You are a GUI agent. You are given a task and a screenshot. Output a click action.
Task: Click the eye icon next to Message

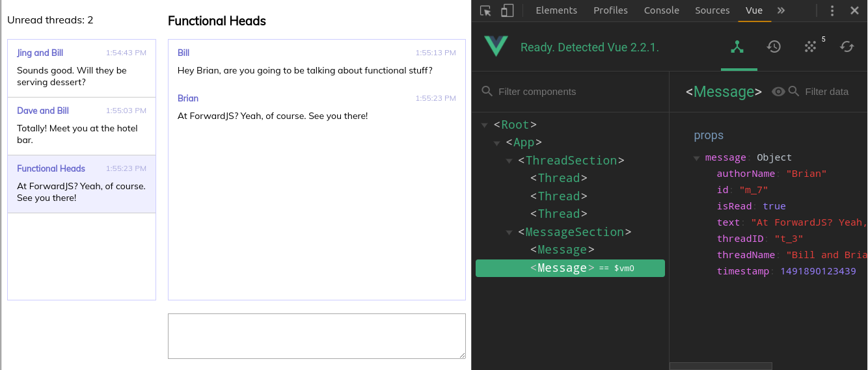pyautogui.click(x=778, y=92)
